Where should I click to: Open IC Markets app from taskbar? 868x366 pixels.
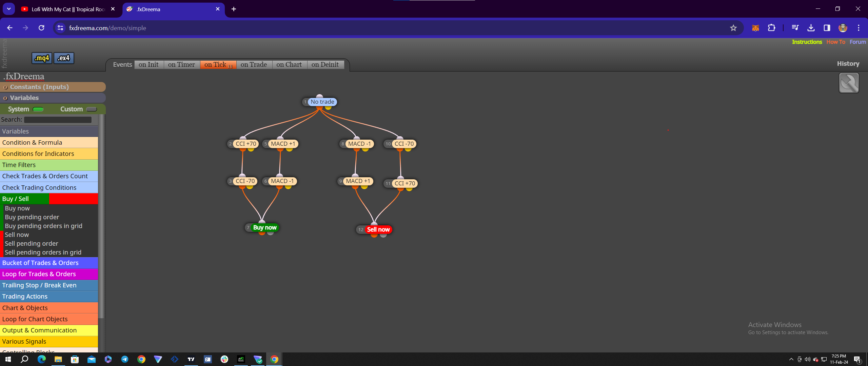241,359
